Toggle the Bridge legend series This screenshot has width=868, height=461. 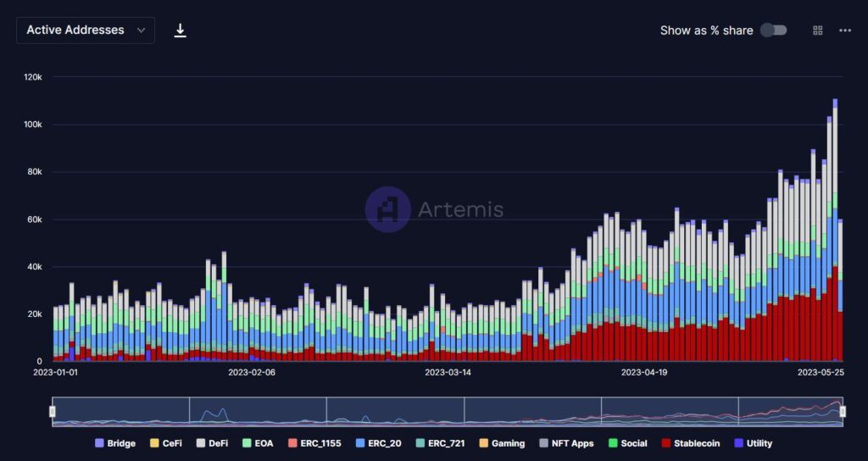[x=116, y=443]
